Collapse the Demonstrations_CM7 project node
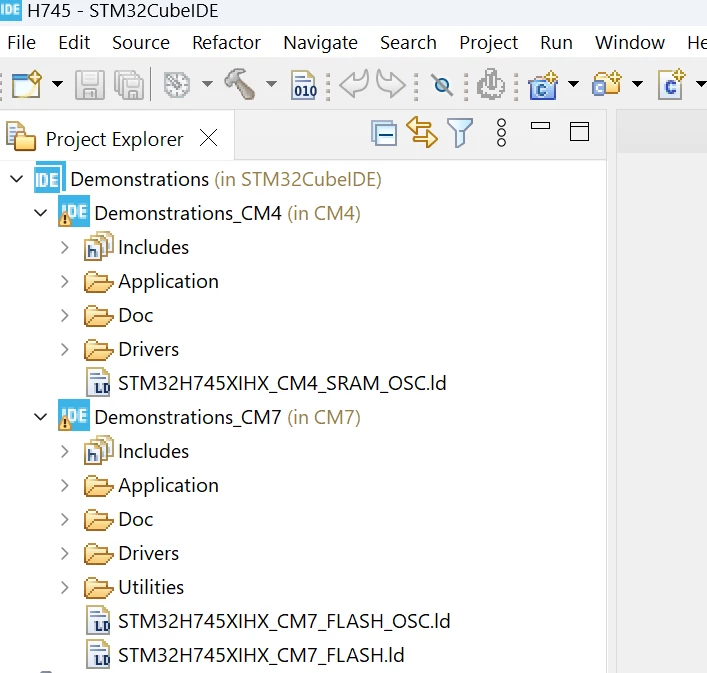The width and height of the screenshot is (707, 673). [41, 417]
